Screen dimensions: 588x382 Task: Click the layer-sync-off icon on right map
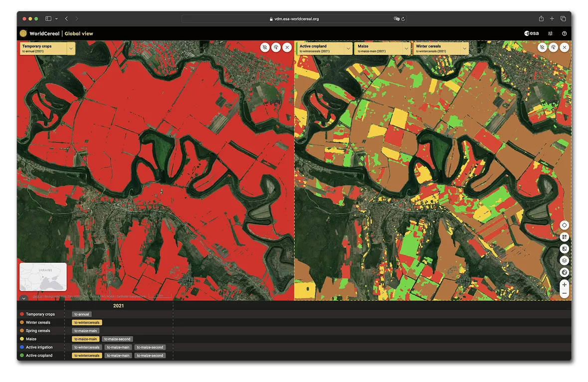(x=542, y=47)
